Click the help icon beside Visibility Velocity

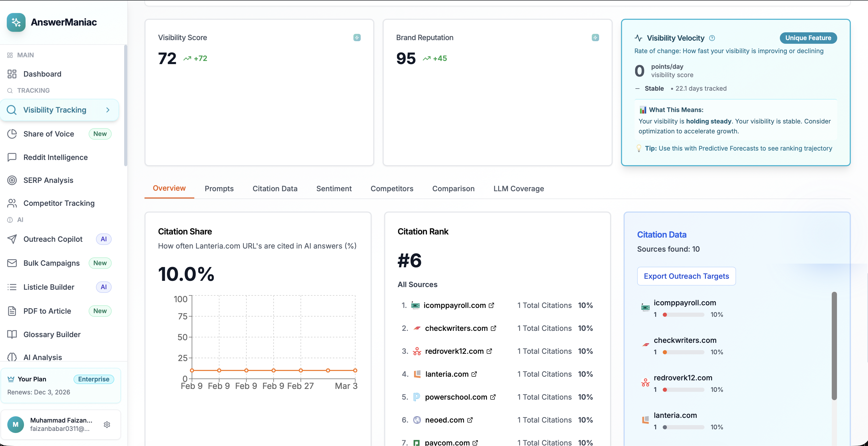click(712, 38)
